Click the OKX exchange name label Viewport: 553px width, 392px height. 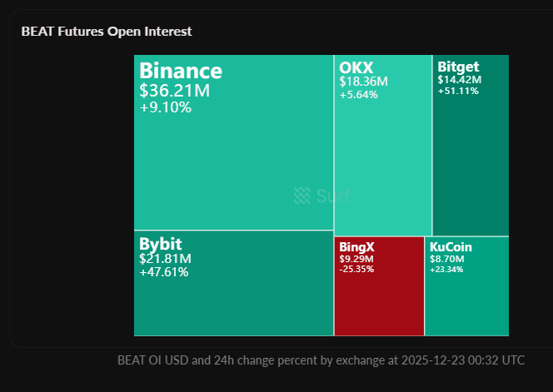(356, 67)
